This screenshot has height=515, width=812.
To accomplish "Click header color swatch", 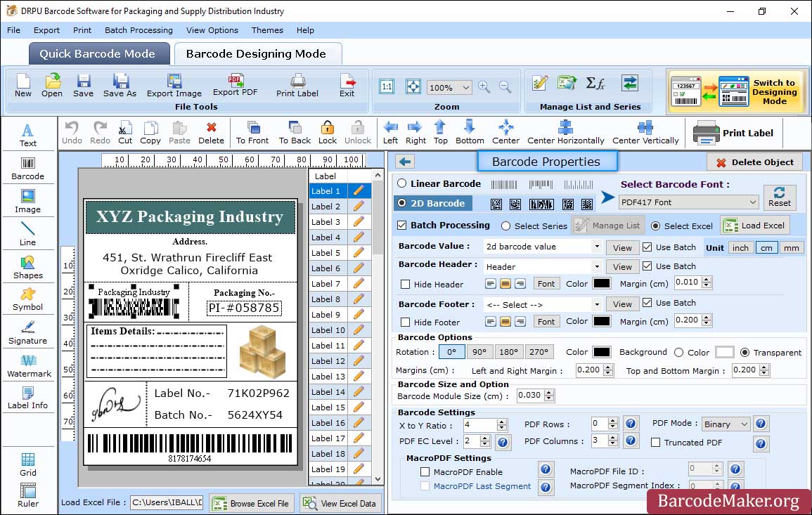I will pyautogui.click(x=601, y=283).
